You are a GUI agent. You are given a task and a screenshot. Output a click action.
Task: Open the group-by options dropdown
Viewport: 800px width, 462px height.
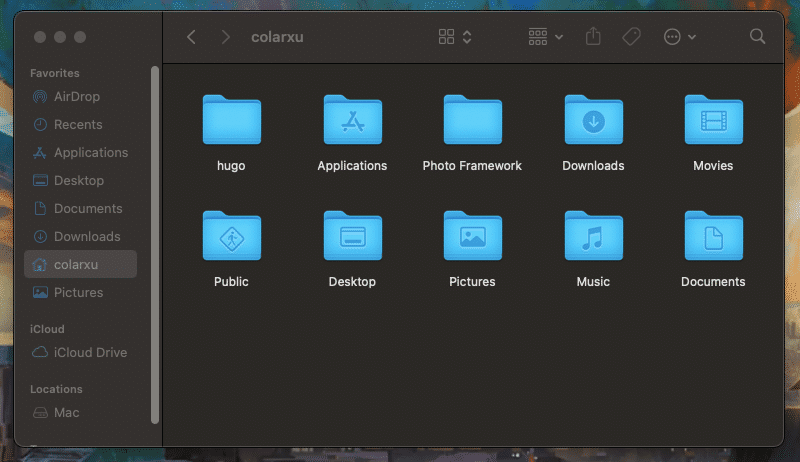(545, 37)
